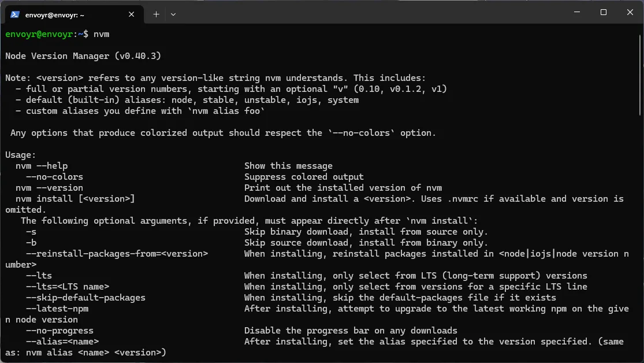This screenshot has height=363, width=644.
Task: Click the --lts=<LTS name> option
Action: 65,286
